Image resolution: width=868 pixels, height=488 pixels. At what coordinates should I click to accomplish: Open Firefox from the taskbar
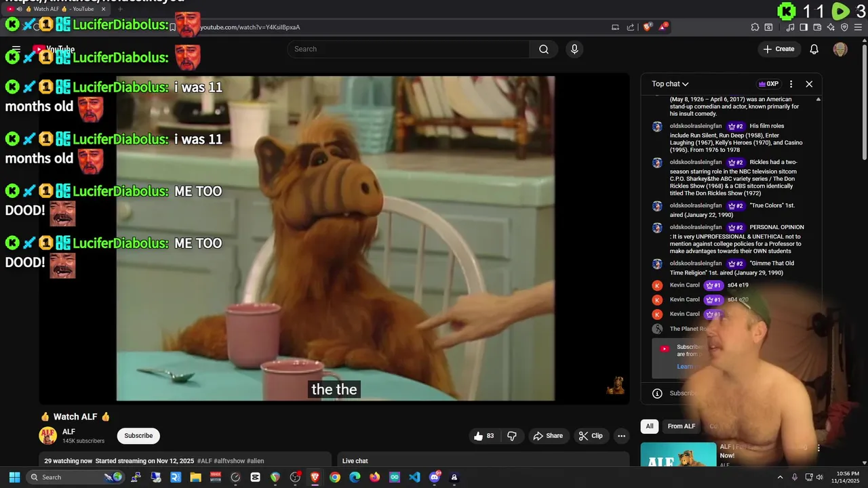coord(375,477)
